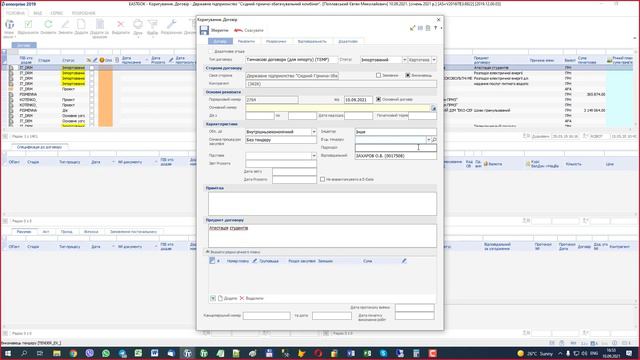Click the floppy-disk Save icon in the dialog
Screen dimensions: 640x360
point(204,30)
